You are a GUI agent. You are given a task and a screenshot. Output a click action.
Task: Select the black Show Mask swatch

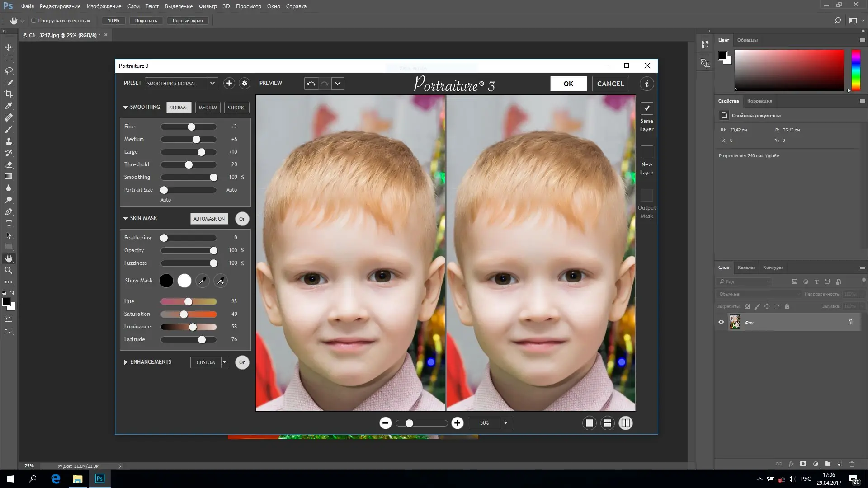[x=166, y=281]
